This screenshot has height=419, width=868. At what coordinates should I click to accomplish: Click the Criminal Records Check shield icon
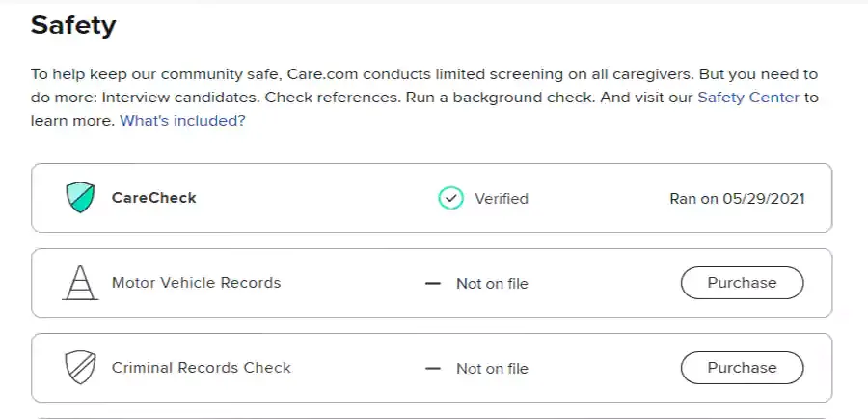[80, 368]
